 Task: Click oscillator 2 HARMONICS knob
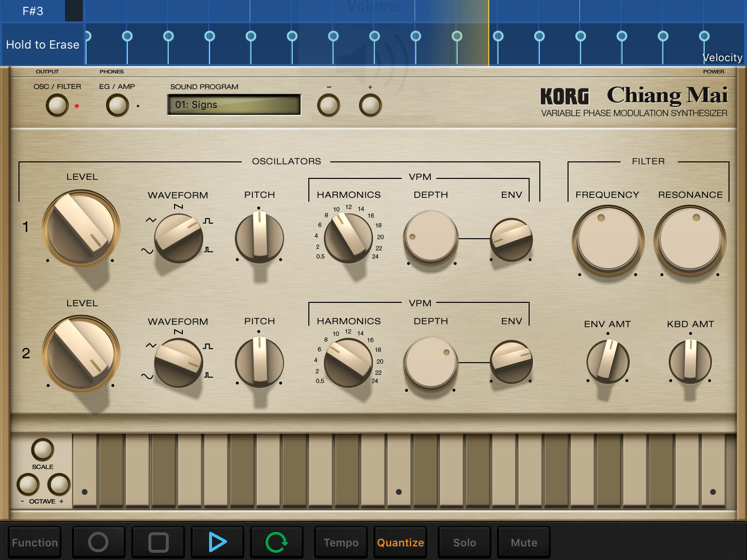click(348, 363)
